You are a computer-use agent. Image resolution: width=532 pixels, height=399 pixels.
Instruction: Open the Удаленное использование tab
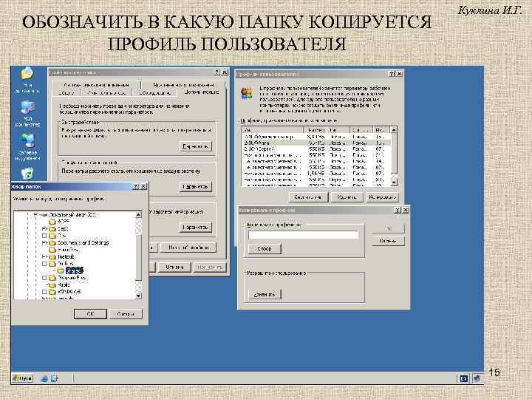[183, 85]
